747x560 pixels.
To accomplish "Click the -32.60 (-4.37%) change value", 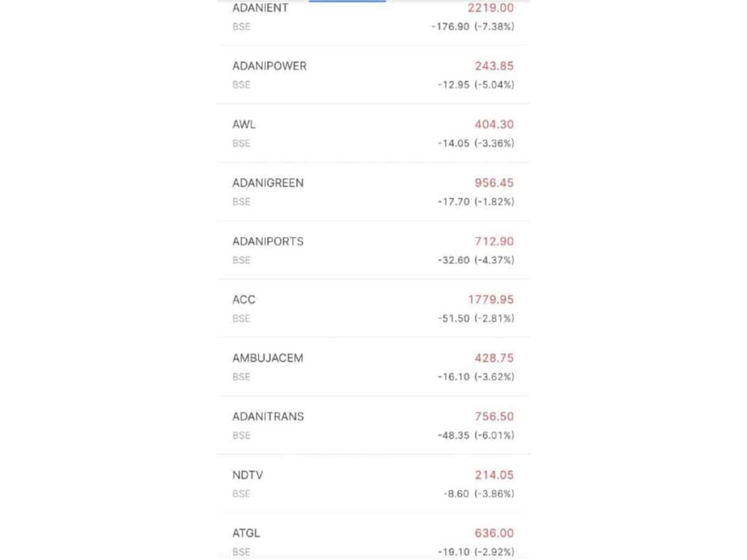I will [476, 260].
